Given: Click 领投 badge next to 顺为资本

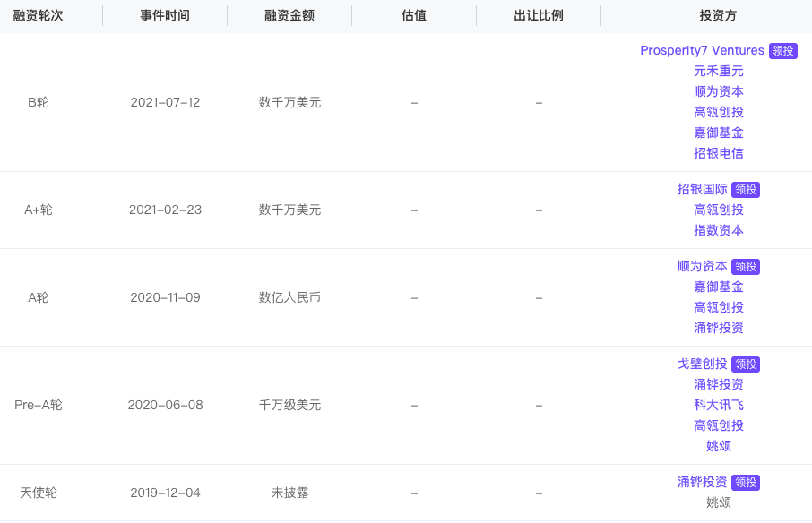Looking at the screenshot, I should [745, 267].
